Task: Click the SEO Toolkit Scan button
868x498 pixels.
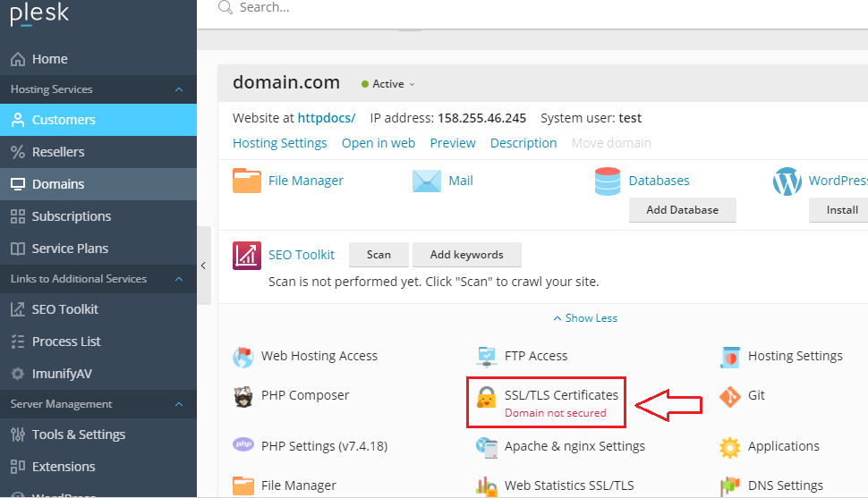Action: (379, 255)
